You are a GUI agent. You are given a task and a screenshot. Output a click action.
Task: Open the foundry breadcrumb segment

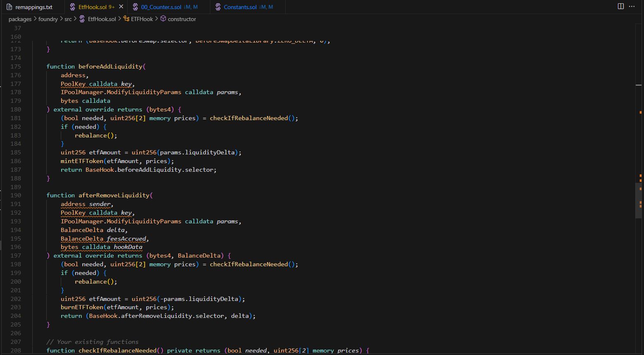[x=48, y=19]
